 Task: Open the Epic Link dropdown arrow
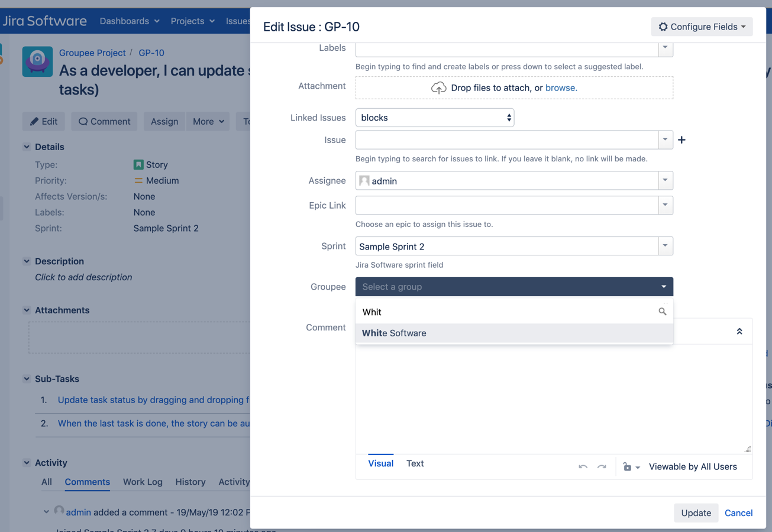pyautogui.click(x=666, y=205)
